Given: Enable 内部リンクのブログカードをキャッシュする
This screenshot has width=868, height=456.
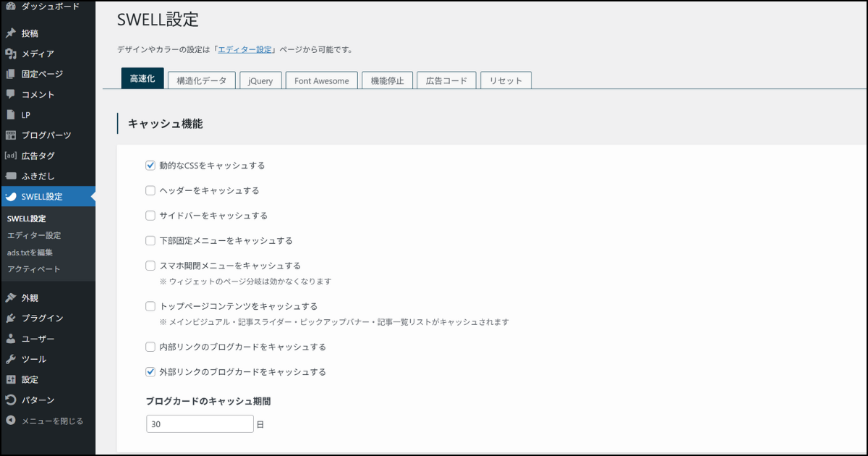Looking at the screenshot, I should coord(150,347).
